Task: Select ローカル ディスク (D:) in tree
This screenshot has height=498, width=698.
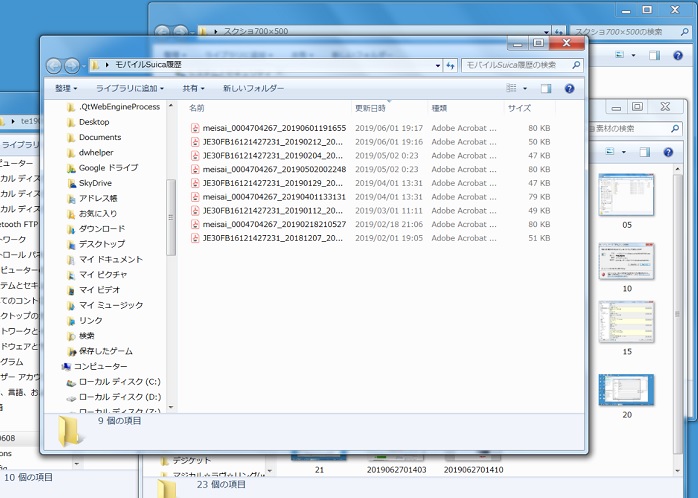Action: (120, 397)
